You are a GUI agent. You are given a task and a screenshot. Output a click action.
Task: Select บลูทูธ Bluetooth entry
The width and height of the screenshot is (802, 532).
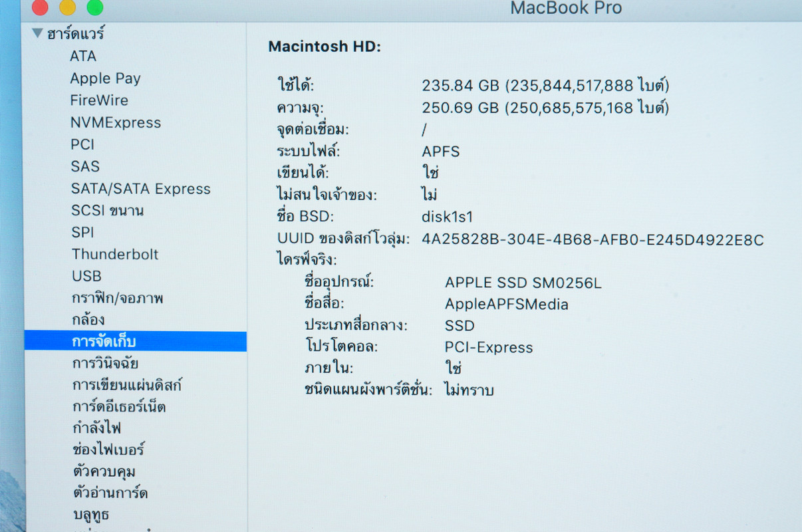[x=90, y=515]
